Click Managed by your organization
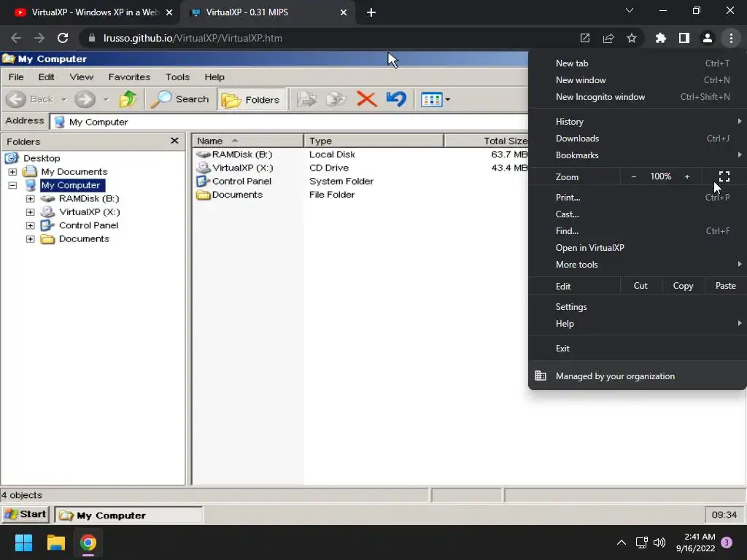 (x=638, y=376)
